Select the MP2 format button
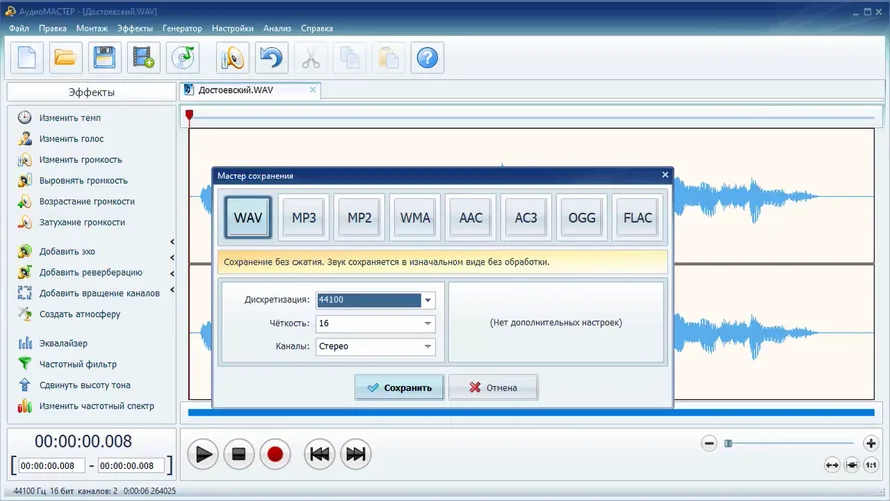Viewport: 890px width, 501px height. click(x=359, y=217)
